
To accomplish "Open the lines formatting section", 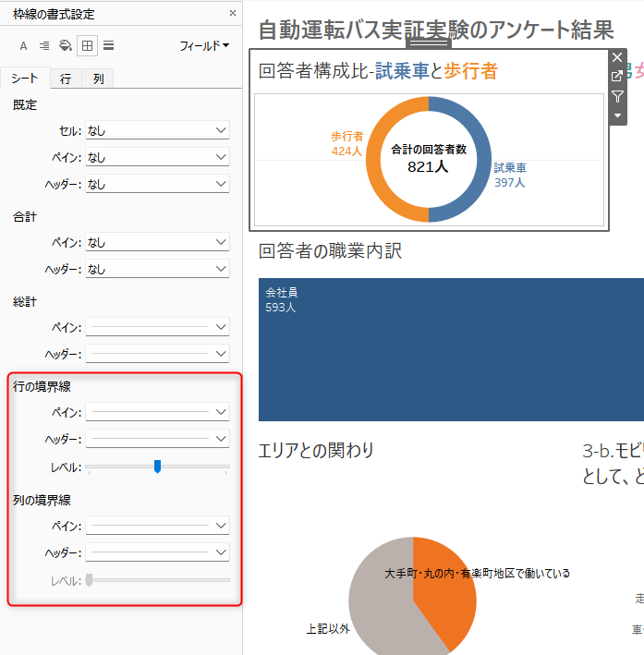I will (109, 45).
